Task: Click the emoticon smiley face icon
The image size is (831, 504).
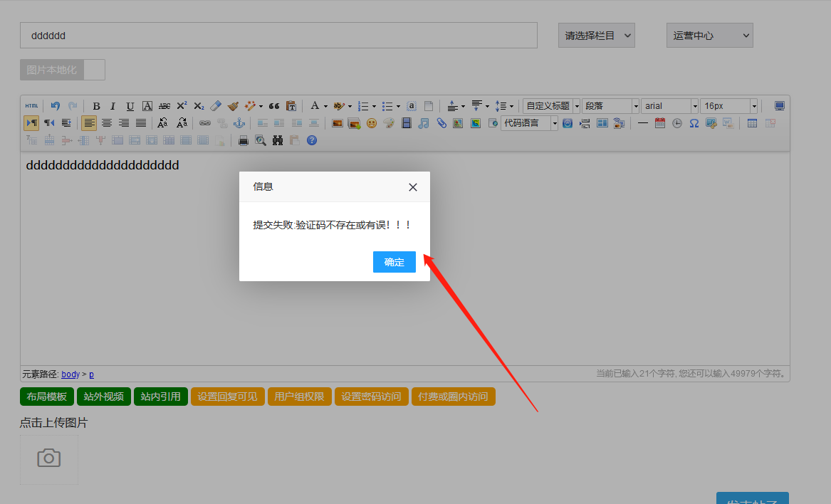Action: 371,123
